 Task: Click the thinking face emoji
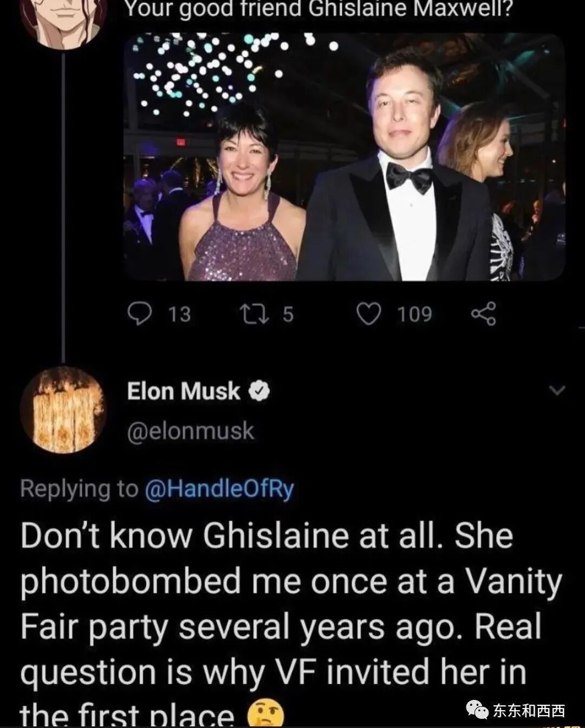tap(265, 713)
